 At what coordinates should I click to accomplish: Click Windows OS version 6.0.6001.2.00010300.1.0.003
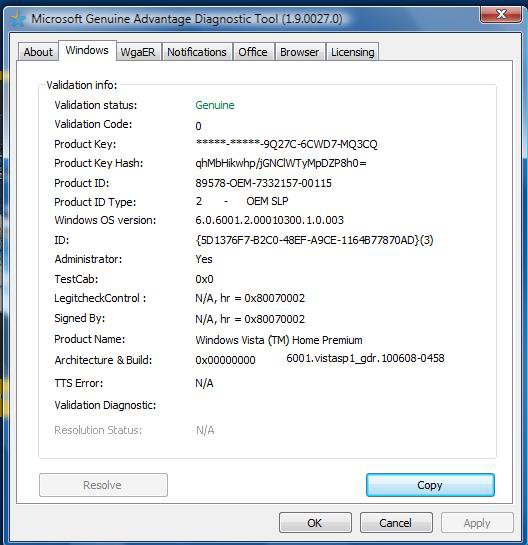click(x=269, y=220)
